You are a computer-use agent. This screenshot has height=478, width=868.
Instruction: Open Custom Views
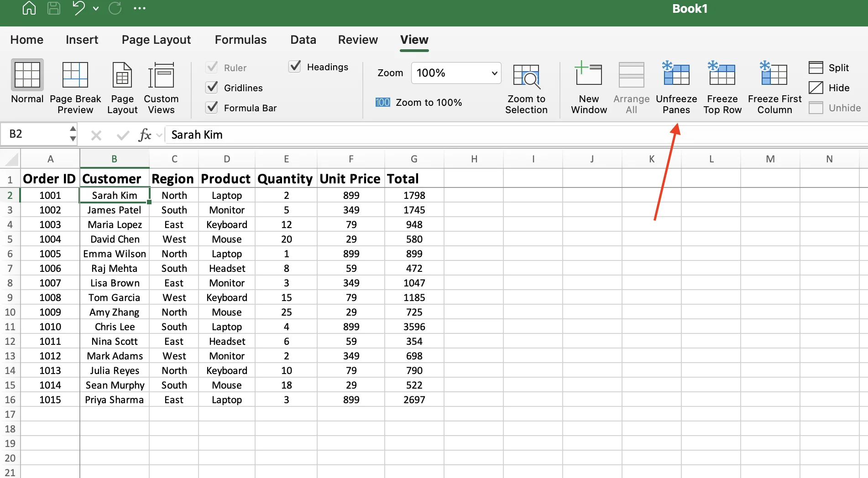(161, 87)
